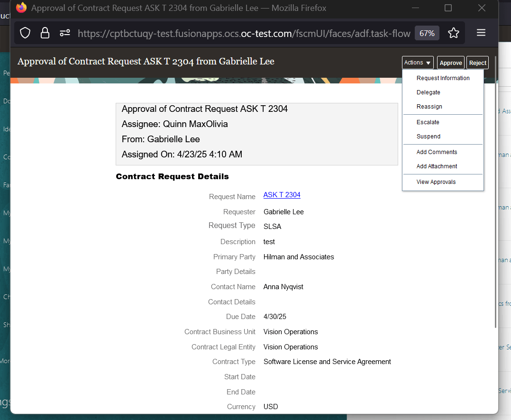511x420 pixels.
Task: Select Suspend from the Actions menu
Action: pos(428,136)
